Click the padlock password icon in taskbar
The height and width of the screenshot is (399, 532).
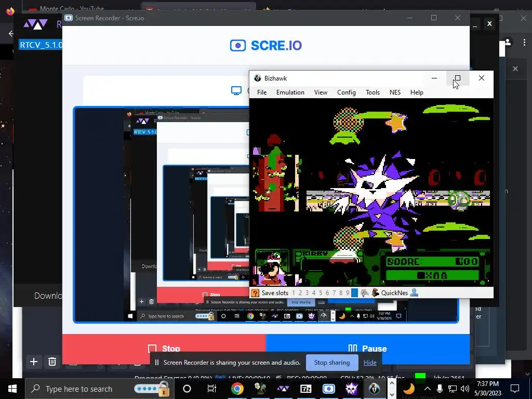click(164, 389)
